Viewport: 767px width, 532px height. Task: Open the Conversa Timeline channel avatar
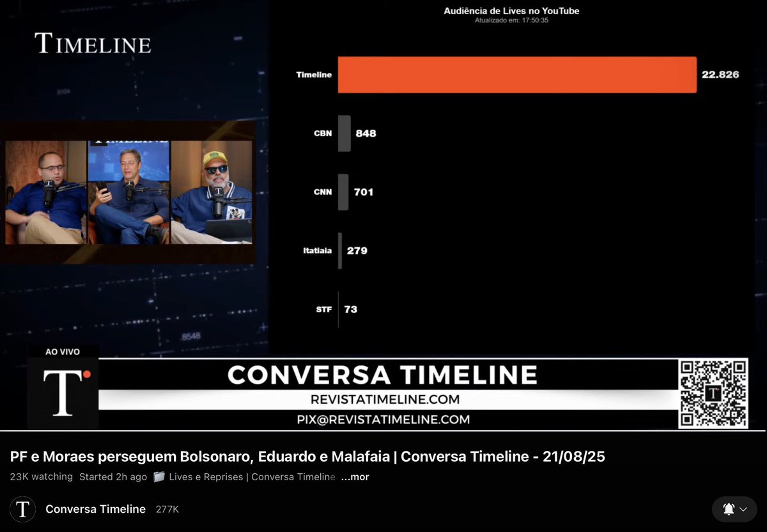[x=23, y=509]
